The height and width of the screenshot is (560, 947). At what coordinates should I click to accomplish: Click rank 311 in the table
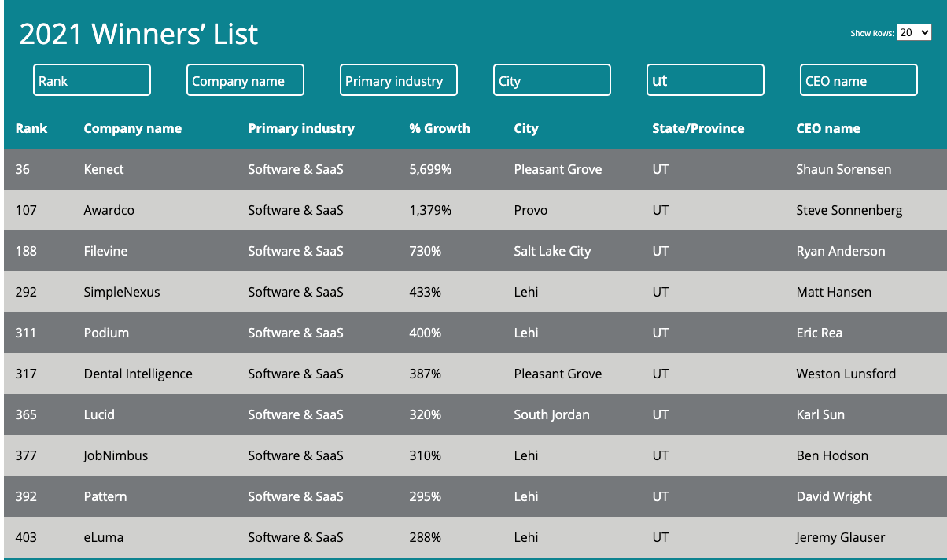click(x=26, y=333)
